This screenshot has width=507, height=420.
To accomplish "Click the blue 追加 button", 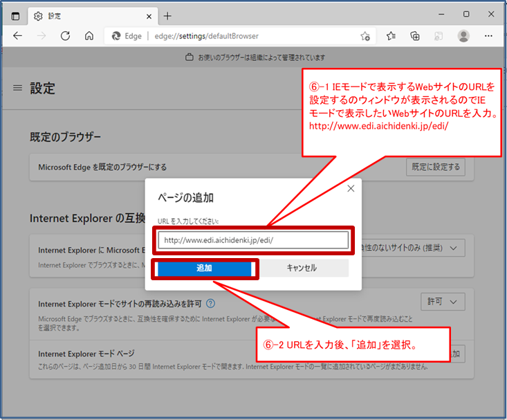I will click(205, 268).
